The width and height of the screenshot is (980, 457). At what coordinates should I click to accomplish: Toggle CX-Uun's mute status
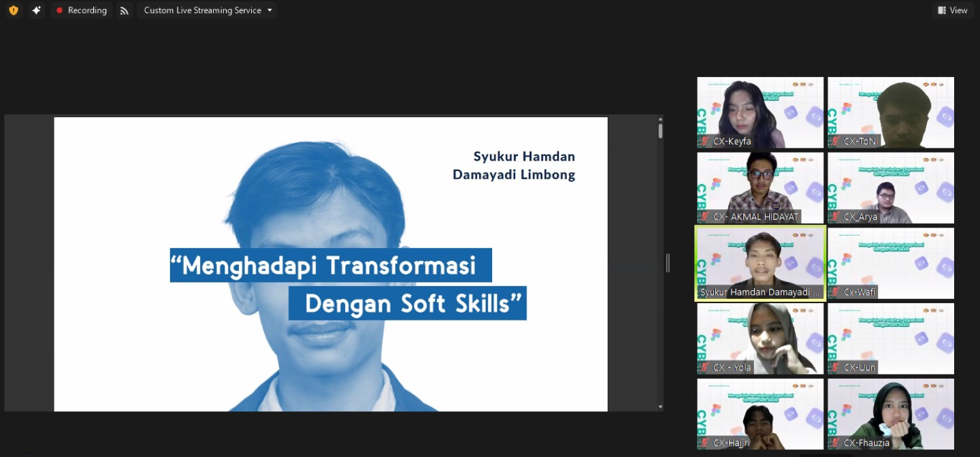click(x=836, y=367)
